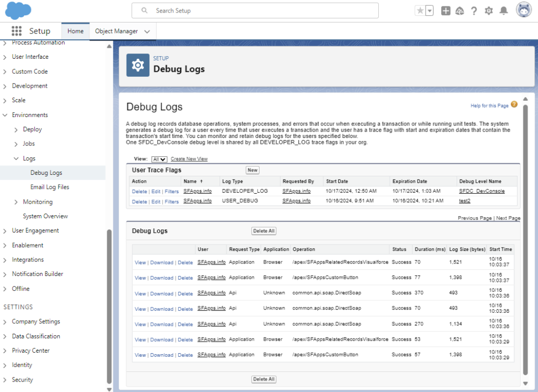This screenshot has height=392, width=538.
Task: Collapse the Logs tree section
Action: (x=16, y=158)
